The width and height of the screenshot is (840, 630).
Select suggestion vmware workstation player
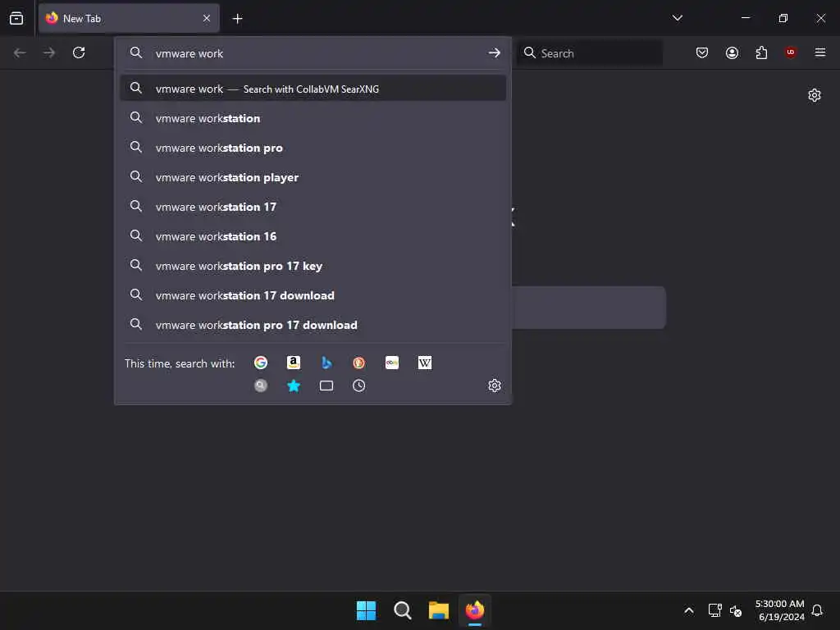pyautogui.click(x=313, y=177)
